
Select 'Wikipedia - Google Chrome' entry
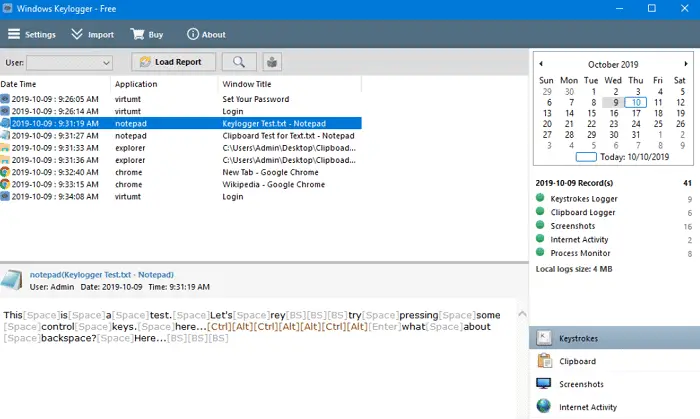tap(274, 184)
